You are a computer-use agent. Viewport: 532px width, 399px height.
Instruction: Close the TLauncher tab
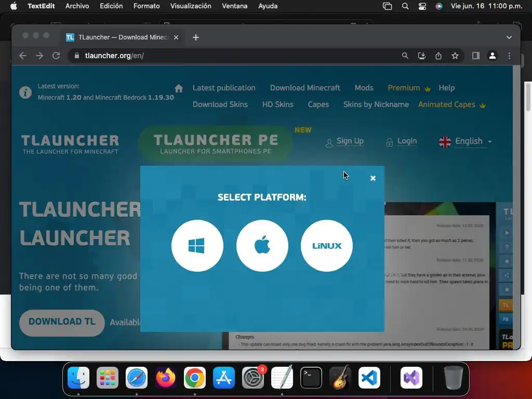click(x=176, y=37)
